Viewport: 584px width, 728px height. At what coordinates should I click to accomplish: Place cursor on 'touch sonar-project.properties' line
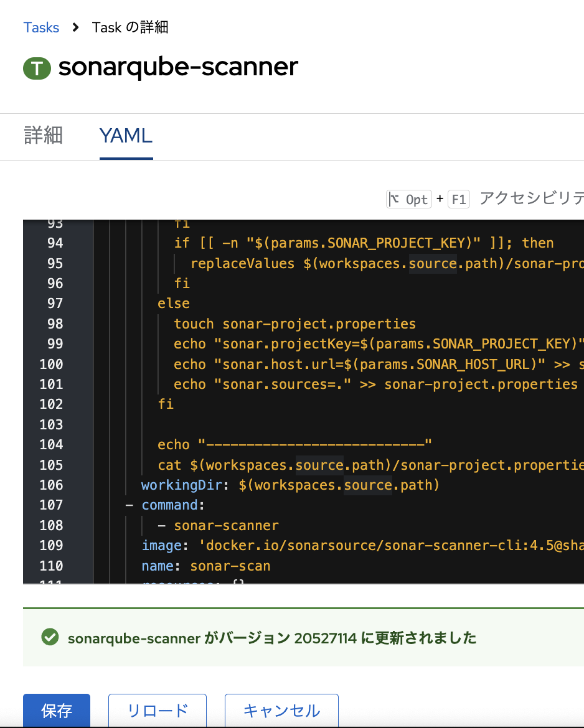click(294, 324)
